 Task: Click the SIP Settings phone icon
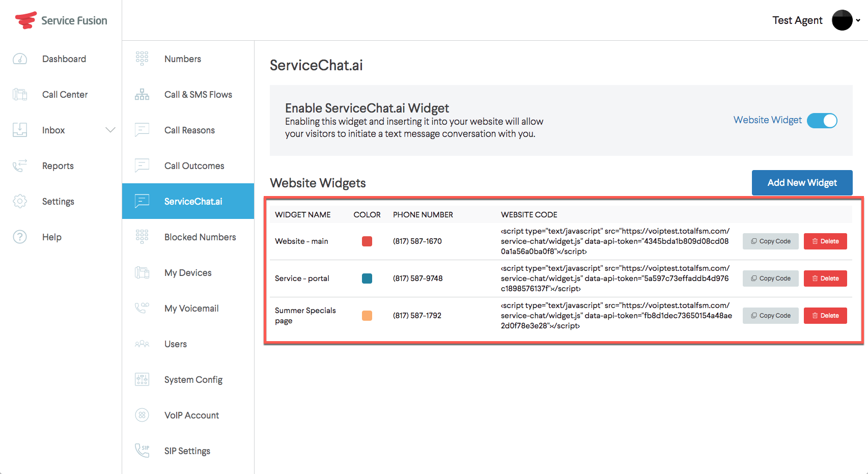tap(142, 451)
